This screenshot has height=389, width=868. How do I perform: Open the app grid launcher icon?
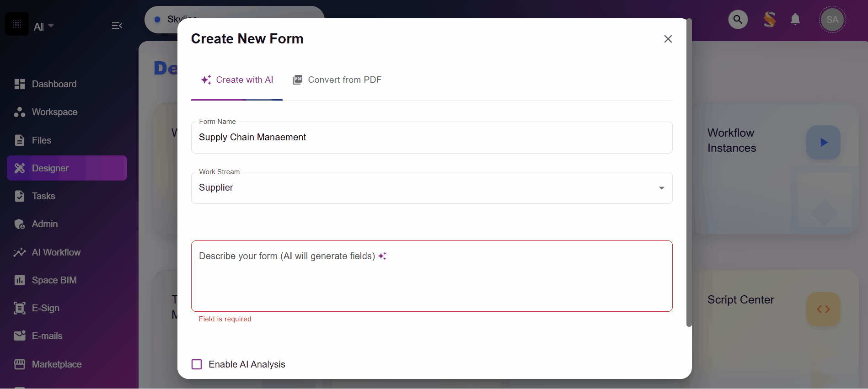click(x=17, y=24)
